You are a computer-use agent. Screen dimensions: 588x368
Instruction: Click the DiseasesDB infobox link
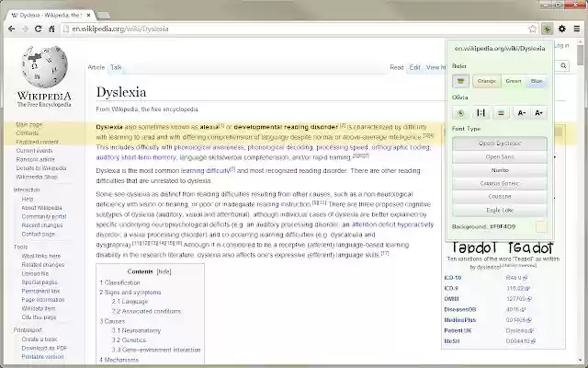(460, 310)
